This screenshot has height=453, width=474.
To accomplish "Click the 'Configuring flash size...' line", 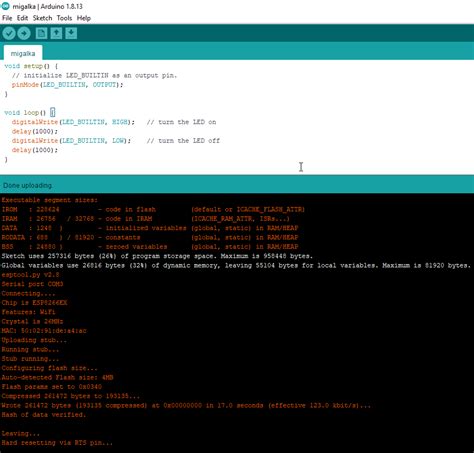I will point(50,368).
